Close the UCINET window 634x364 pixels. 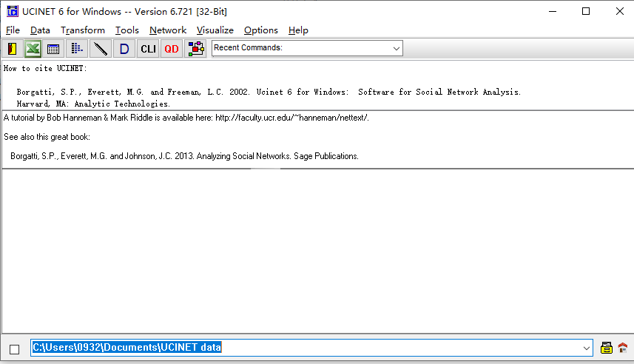click(x=619, y=11)
